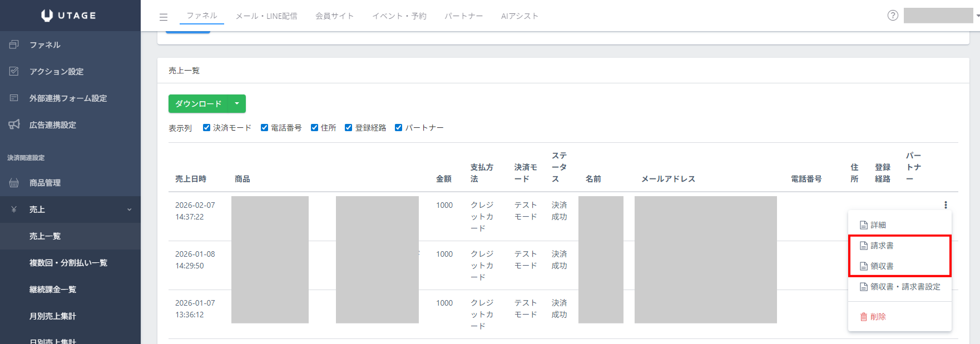Open the help question mark icon

tap(893, 16)
